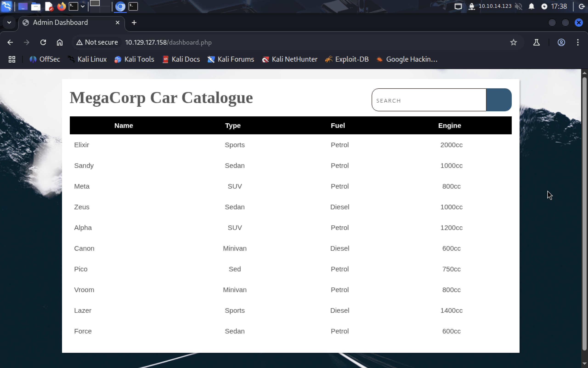Open the terminal launcher in the panel
Screen dimensions: 588x368
(73, 6)
